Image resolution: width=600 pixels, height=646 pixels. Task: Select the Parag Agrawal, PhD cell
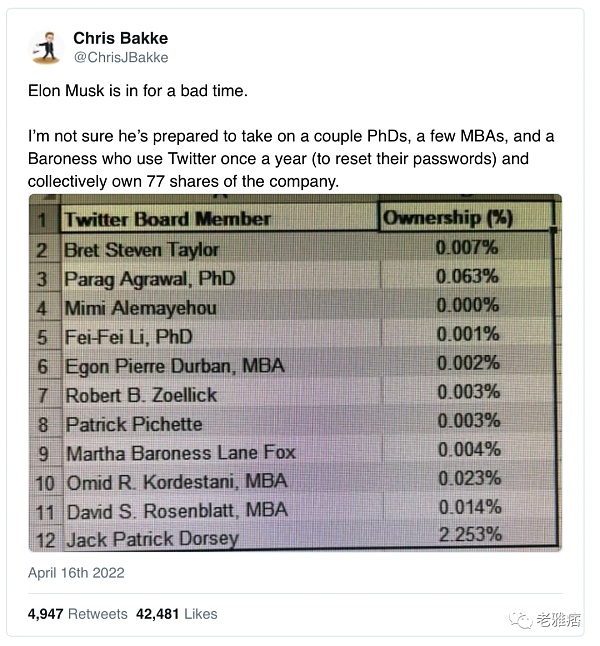[x=221, y=279]
